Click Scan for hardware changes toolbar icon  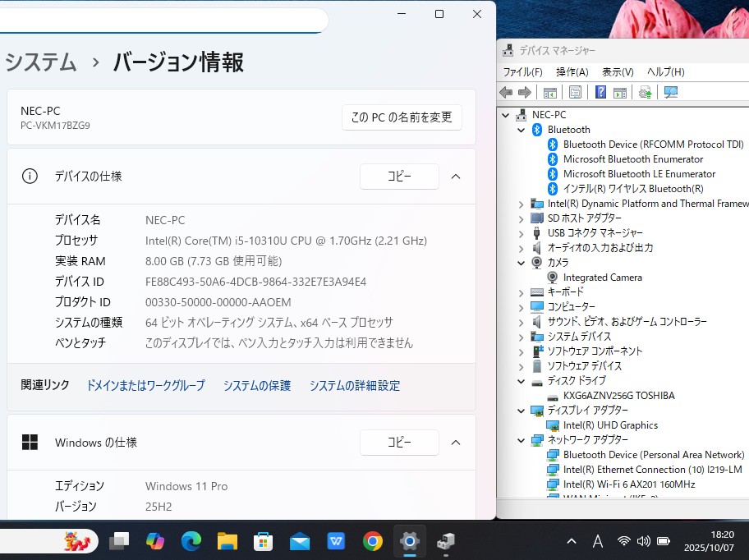pyautogui.click(x=671, y=93)
